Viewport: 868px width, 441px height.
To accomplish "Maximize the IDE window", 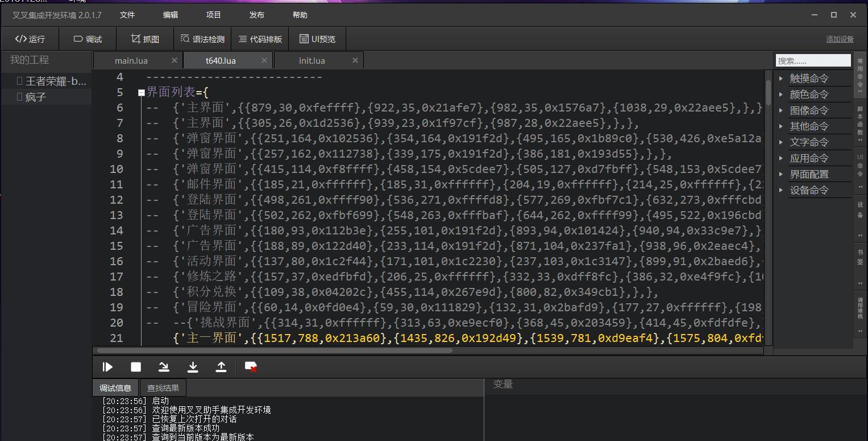I will (x=834, y=15).
